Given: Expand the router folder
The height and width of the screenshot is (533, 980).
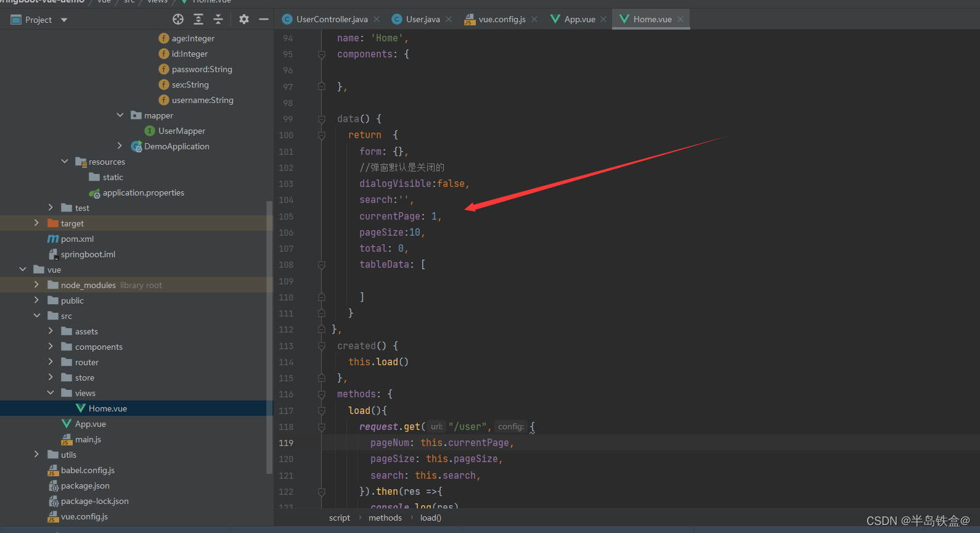Looking at the screenshot, I should click(51, 362).
